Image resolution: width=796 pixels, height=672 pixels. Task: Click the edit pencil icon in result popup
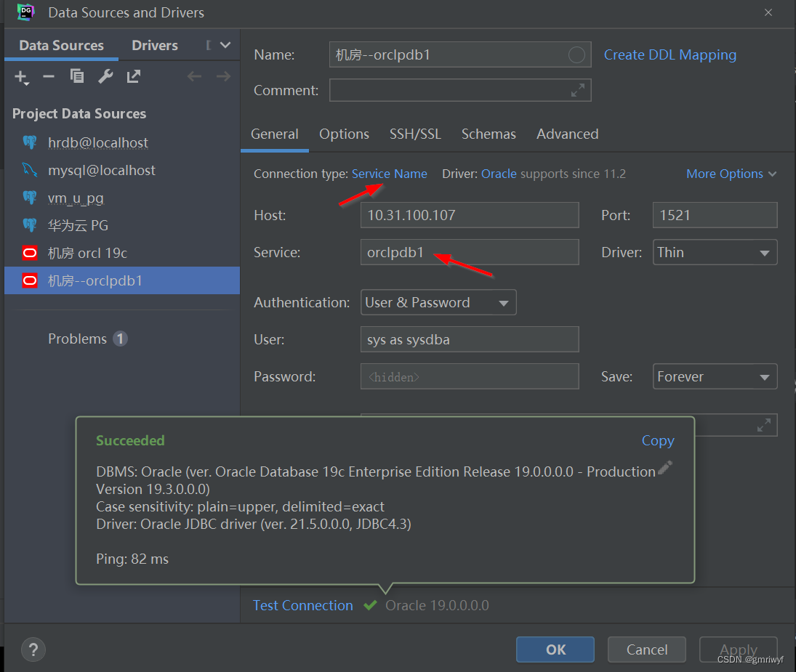(665, 468)
